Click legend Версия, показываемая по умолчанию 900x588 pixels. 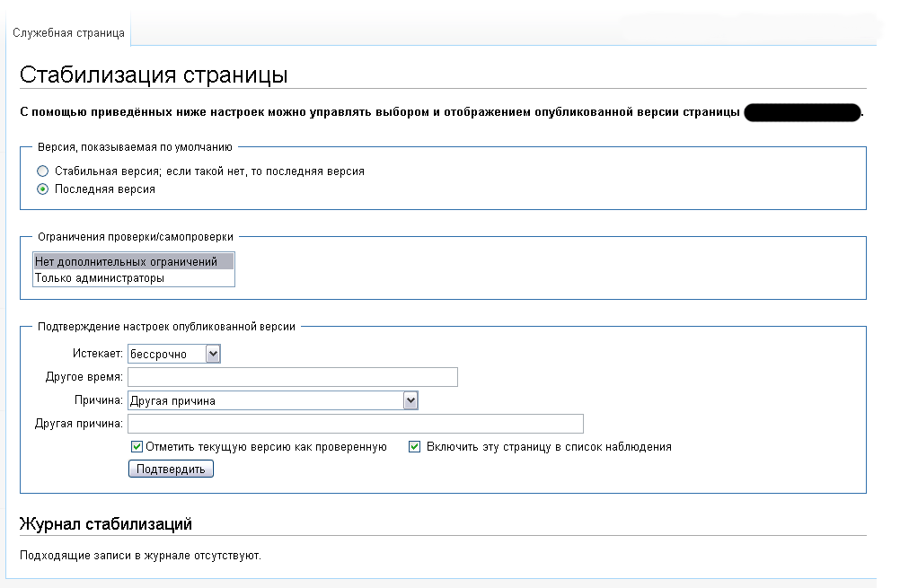135,147
